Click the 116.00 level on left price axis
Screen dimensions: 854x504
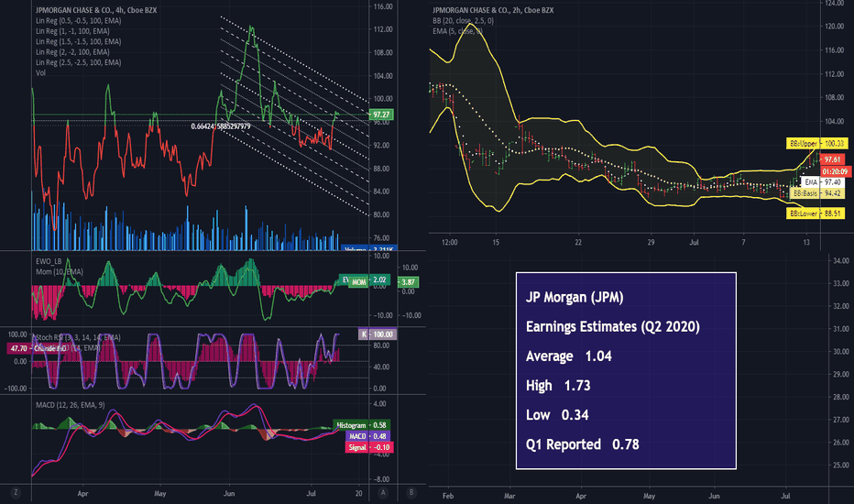point(383,6)
